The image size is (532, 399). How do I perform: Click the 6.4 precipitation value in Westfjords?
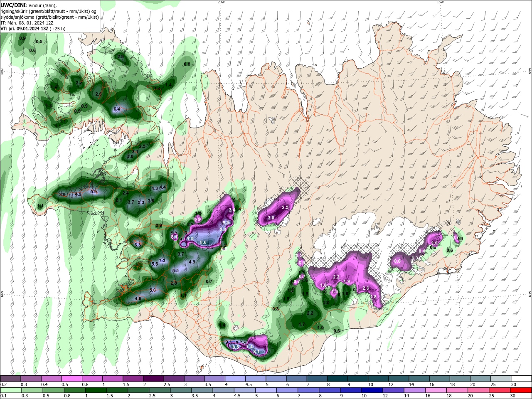[x=117, y=109]
